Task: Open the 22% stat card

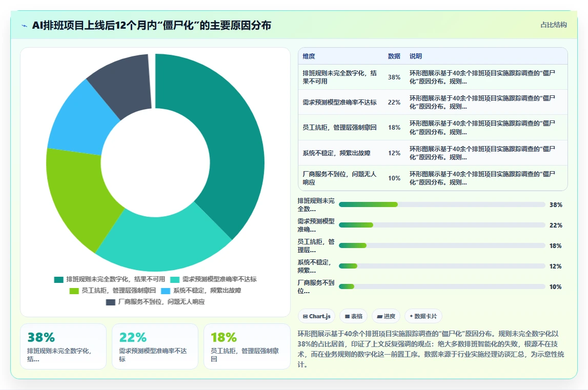Action: [x=155, y=346]
